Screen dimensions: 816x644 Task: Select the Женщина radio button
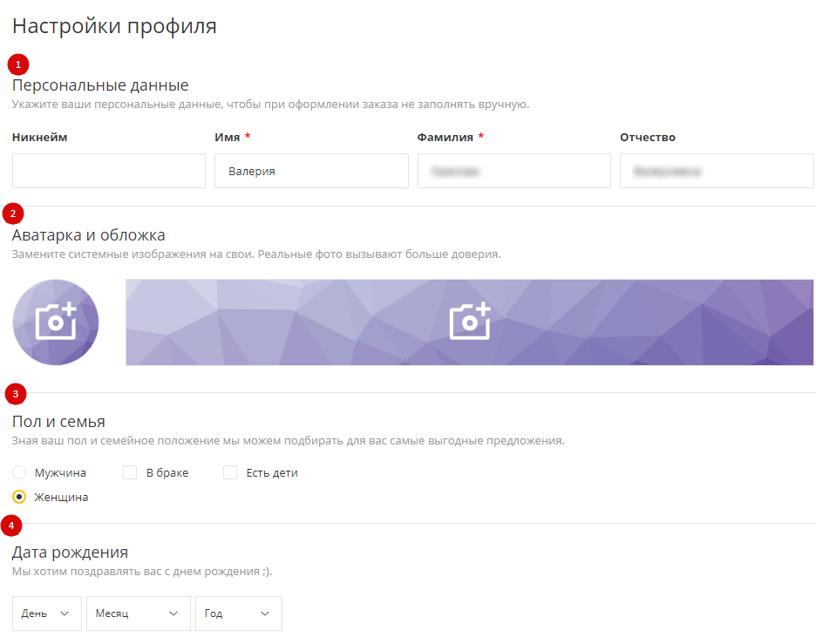click(19, 497)
